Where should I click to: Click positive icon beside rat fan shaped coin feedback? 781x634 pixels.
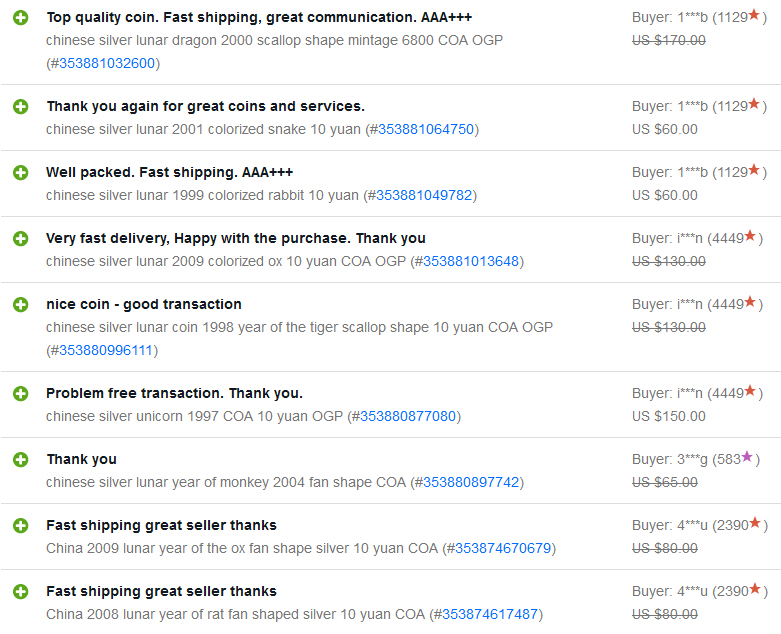tap(20, 592)
